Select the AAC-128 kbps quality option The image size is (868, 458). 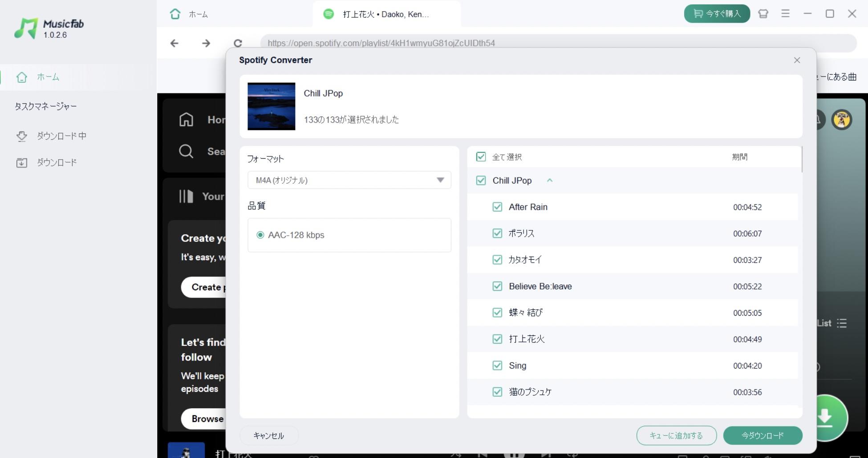(260, 235)
